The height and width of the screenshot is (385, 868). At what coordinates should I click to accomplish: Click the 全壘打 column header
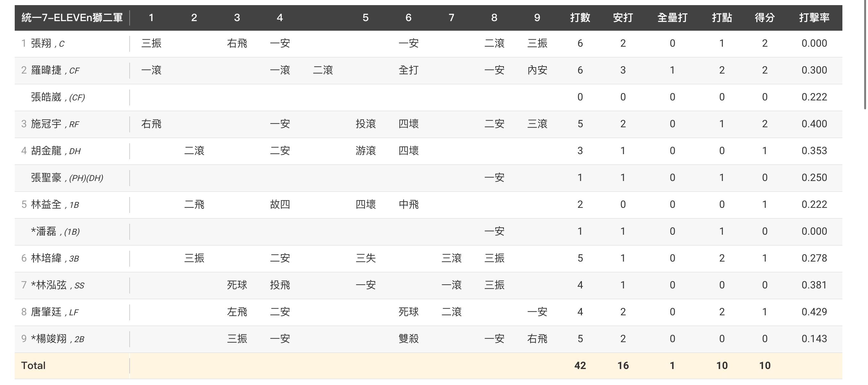click(x=672, y=18)
